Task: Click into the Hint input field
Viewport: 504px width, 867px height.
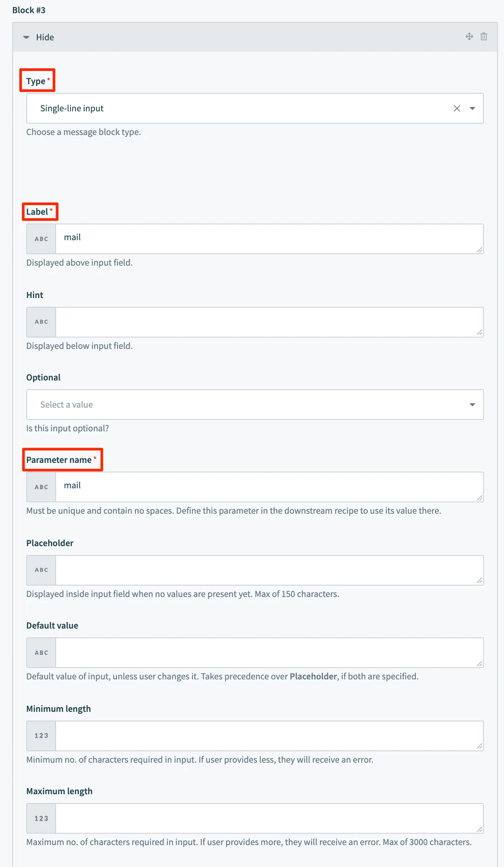Action: pos(269,322)
